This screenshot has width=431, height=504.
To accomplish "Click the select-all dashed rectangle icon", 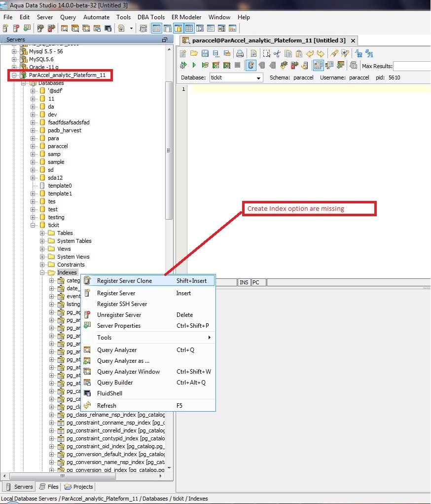I will coord(266,54).
